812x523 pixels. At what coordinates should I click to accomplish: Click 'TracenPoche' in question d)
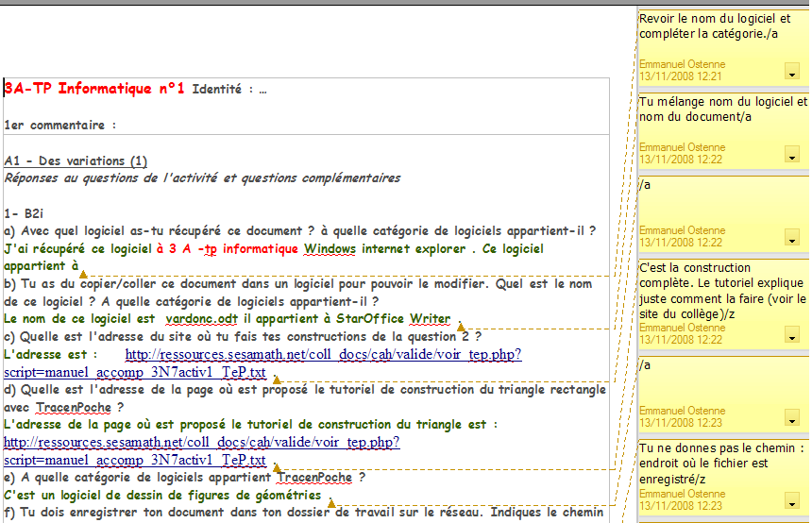point(74,408)
